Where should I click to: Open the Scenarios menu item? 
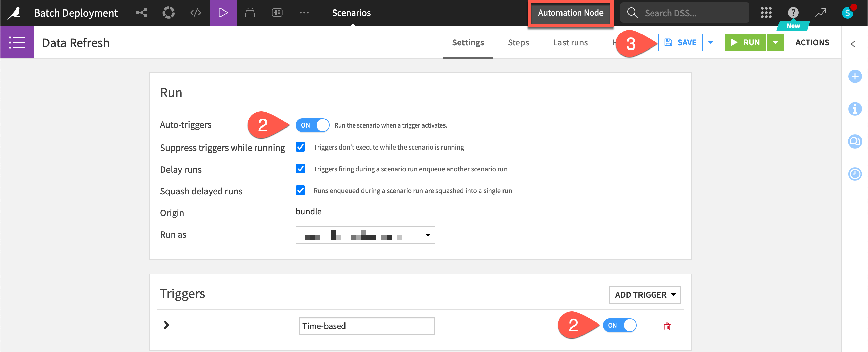(x=351, y=13)
